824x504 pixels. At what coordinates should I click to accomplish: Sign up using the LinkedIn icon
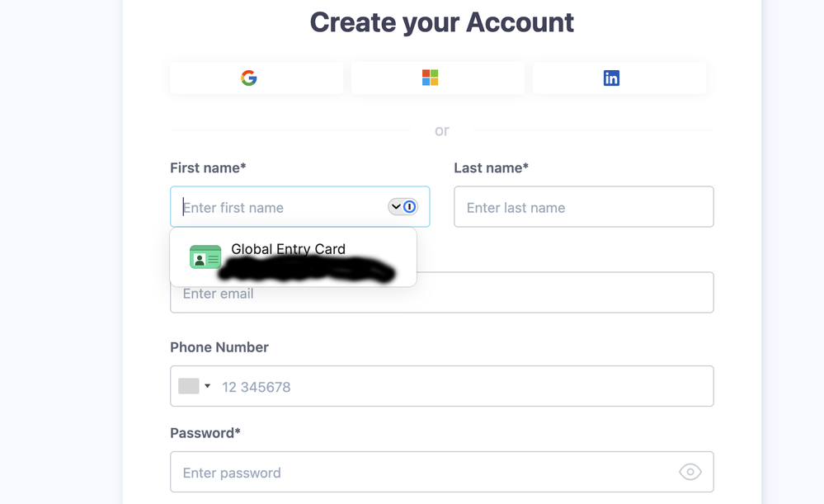pos(611,78)
